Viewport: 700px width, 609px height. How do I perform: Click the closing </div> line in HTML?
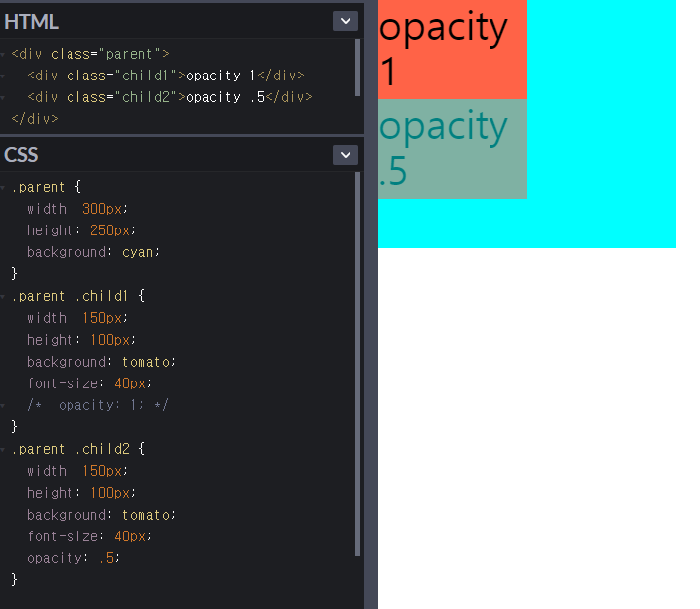35,119
